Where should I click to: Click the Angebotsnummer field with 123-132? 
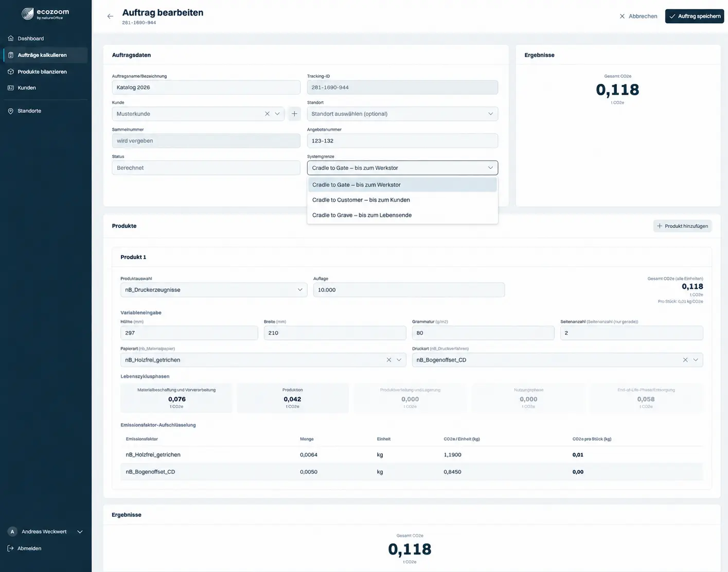pyautogui.click(x=402, y=141)
